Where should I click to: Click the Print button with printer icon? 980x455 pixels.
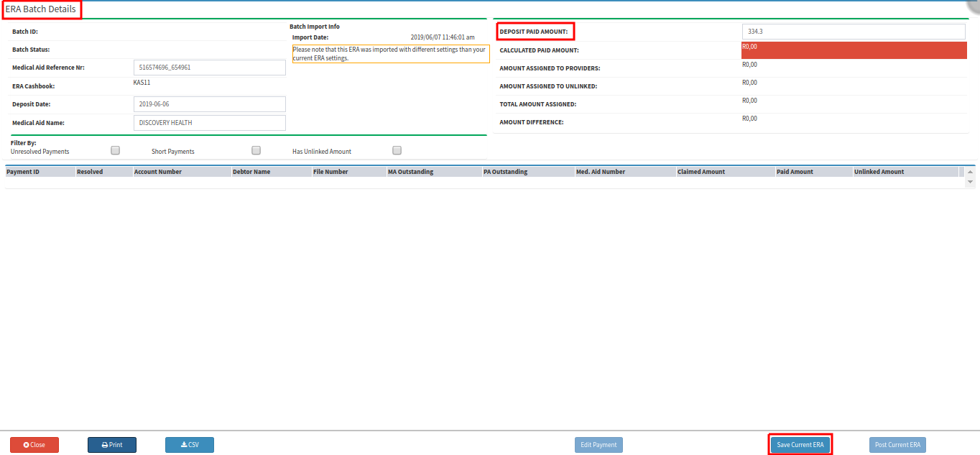(x=112, y=445)
